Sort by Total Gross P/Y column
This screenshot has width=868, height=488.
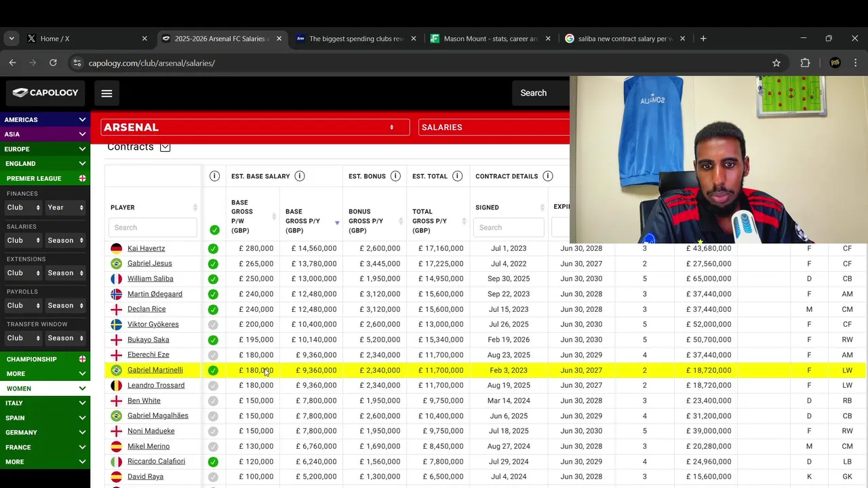coord(465,221)
